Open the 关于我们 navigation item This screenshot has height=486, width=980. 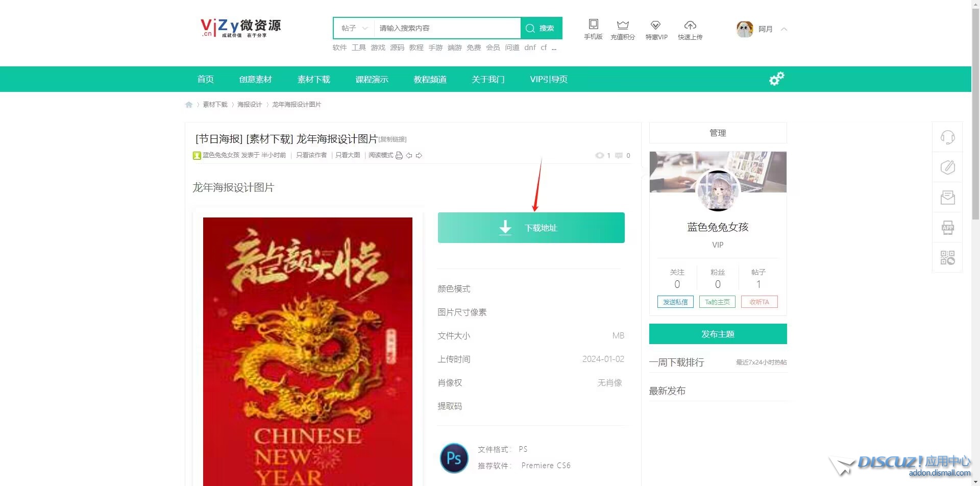point(488,79)
